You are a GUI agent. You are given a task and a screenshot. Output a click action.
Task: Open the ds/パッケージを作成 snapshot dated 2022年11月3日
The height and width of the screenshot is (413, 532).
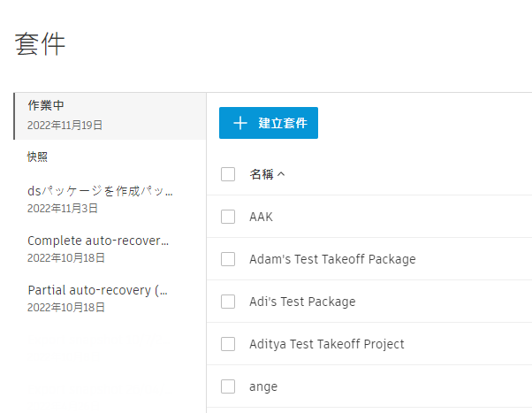point(100,199)
